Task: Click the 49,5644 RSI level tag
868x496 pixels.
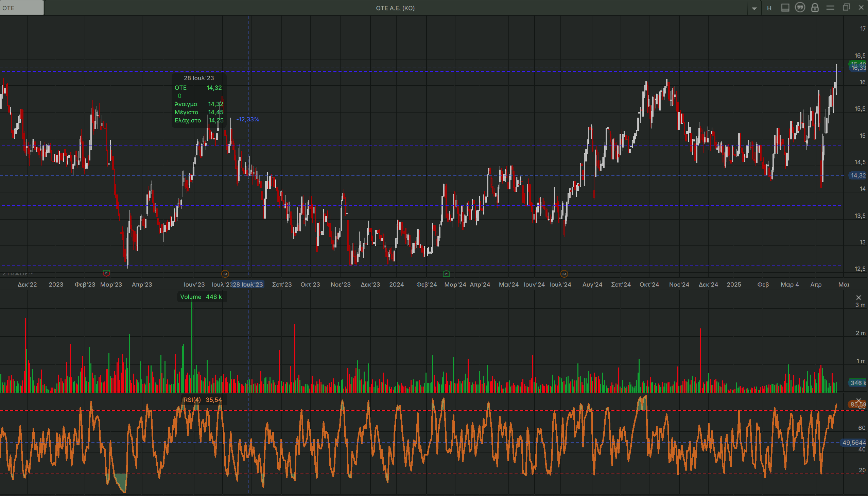Action: point(853,443)
